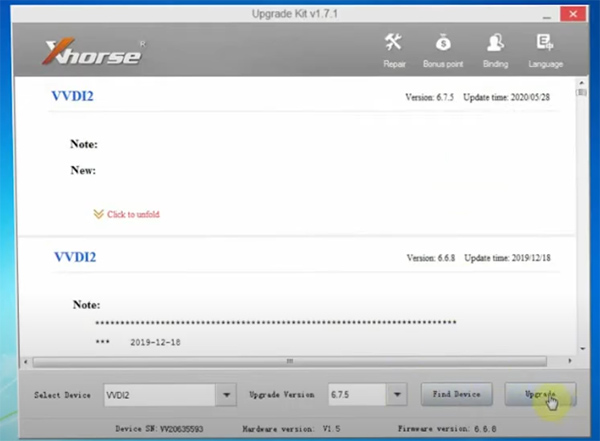600x441 pixels.
Task: Click 'Version: 6.7.5' text
Action: click(x=429, y=97)
